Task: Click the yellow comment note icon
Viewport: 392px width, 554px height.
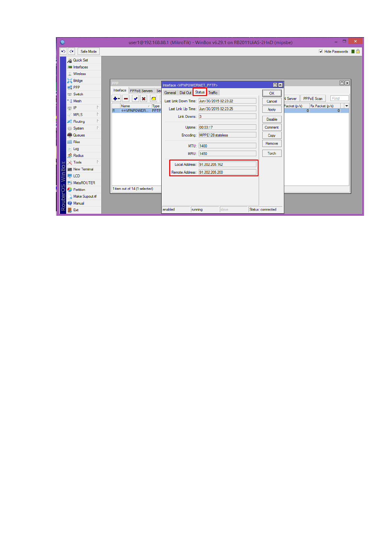Action: click(x=153, y=98)
